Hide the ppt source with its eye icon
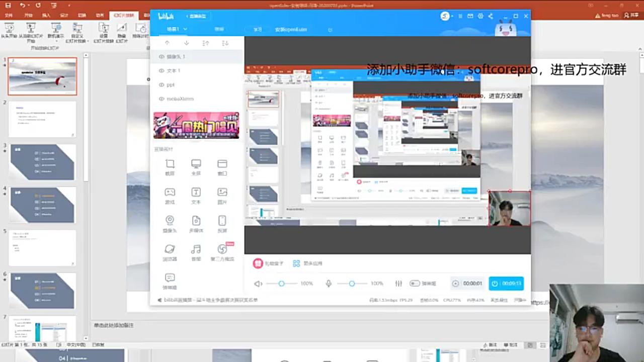The height and width of the screenshot is (362, 644). (x=162, y=85)
